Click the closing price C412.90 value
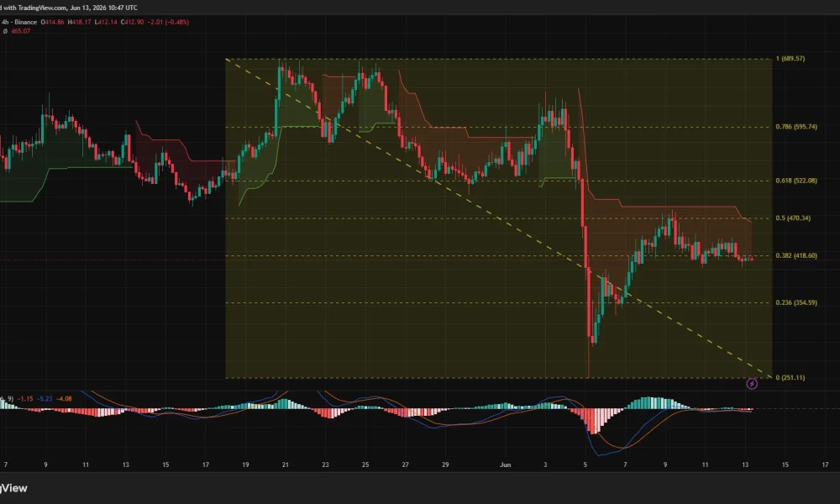The width and height of the screenshot is (840, 504). tap(133, 22)
